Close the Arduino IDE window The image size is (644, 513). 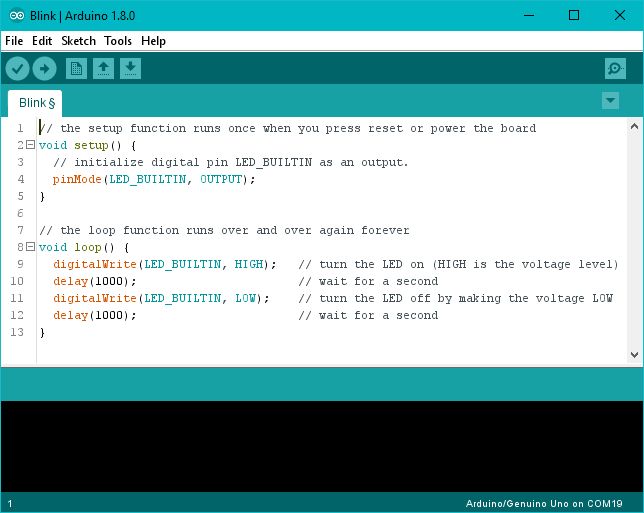620,16
